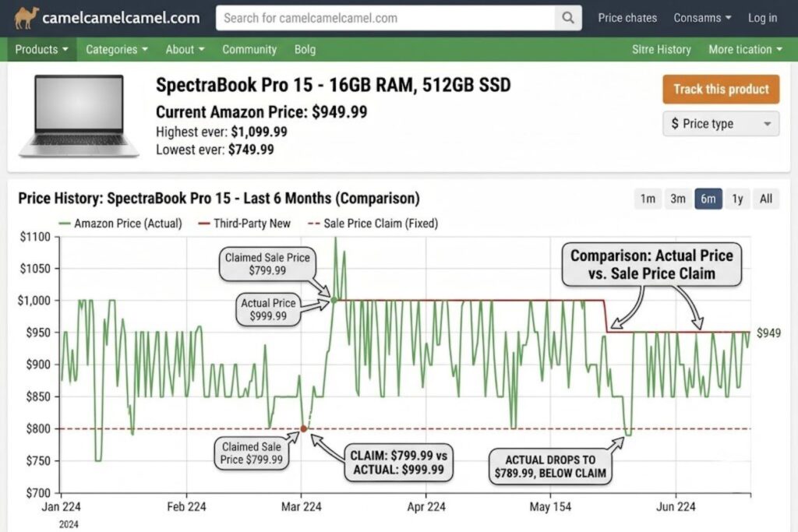
Task: Open Sitre History menu item
Action: pos(661,49)
